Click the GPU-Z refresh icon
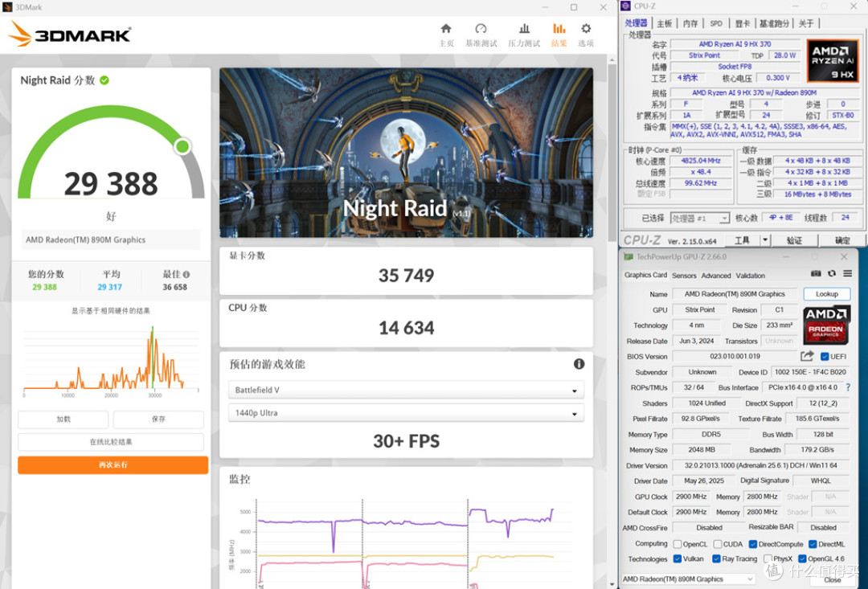 pos(832,273)
